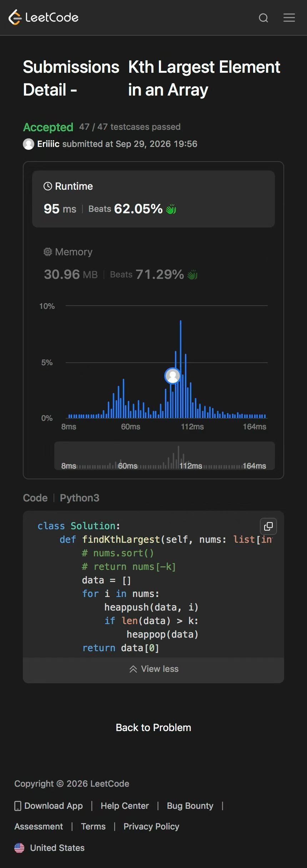This screenshot has height=868, width=307.
Task: Click the phone icon beside Download App
Action: pyautogui.click(x=17, y=806)
